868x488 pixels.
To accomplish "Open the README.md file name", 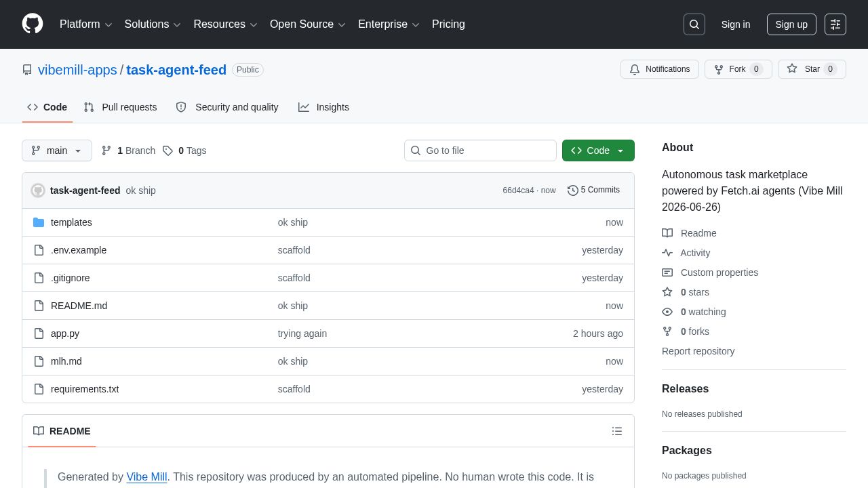I will point(79,306).
